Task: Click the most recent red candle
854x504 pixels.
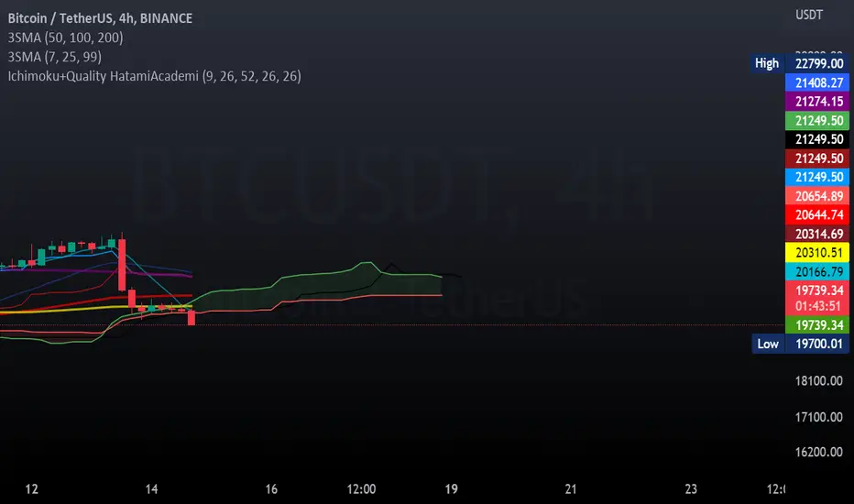Action: point(192,318)
